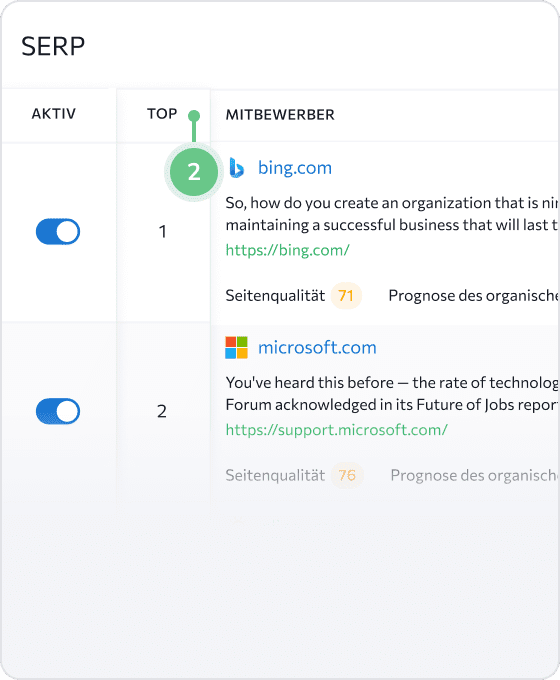
Task: Select rank 1 in the TOP column
Action: pyautogui.click(x=162, y=232)
